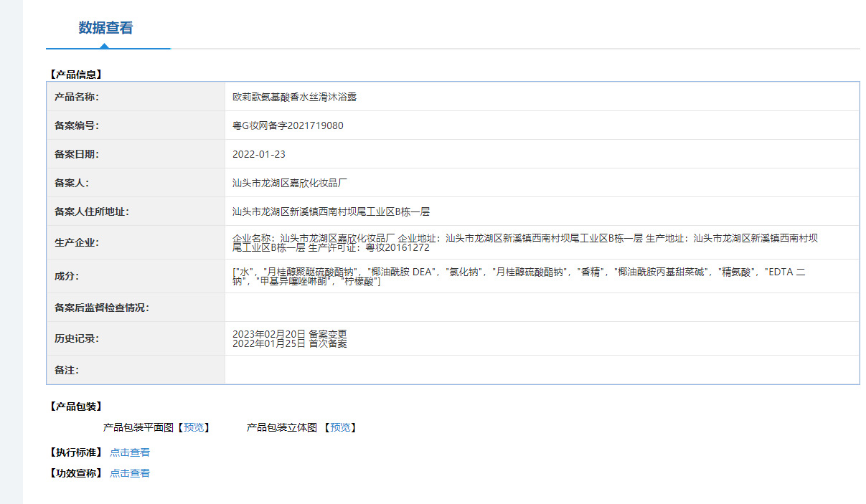Click the 【功效宣称】 label
This screenshot has height=504, width=866.
[75, 473]
